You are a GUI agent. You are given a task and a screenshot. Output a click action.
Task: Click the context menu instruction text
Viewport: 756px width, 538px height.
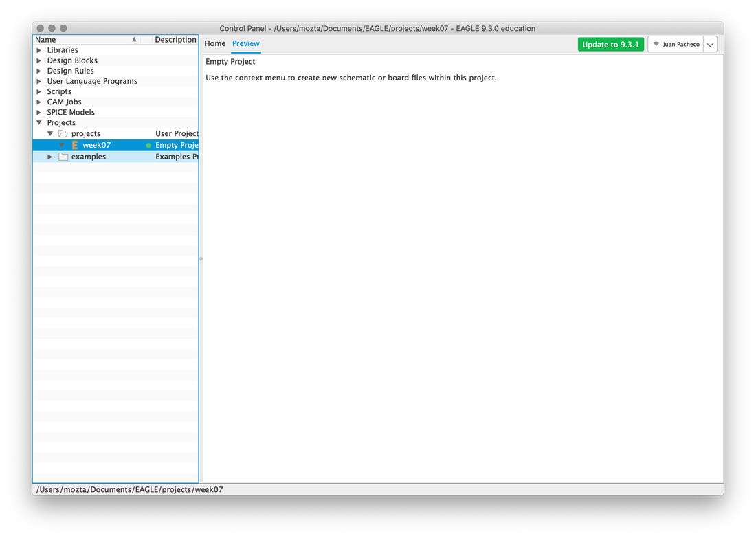coord(351,78)
